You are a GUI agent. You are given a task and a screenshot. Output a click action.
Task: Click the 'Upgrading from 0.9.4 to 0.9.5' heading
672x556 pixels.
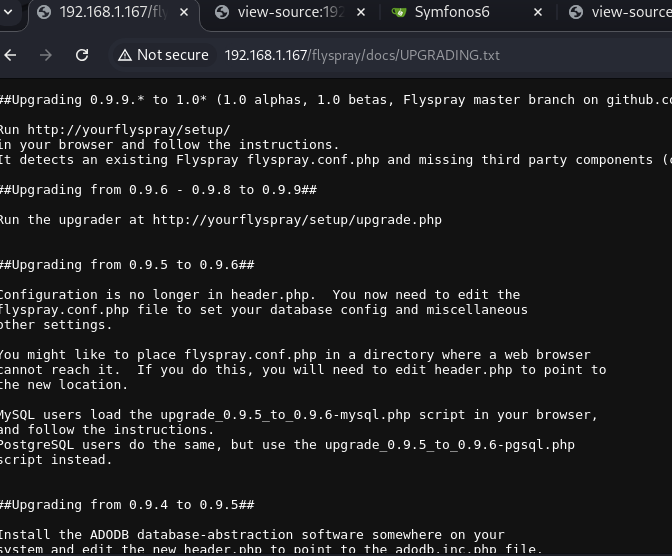click(x=126, y=505)
